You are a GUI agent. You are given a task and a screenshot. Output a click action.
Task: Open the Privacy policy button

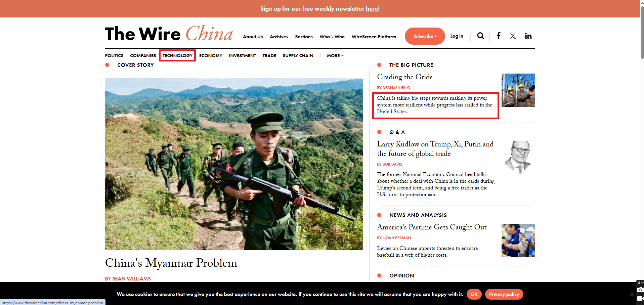tap(504, 294)
